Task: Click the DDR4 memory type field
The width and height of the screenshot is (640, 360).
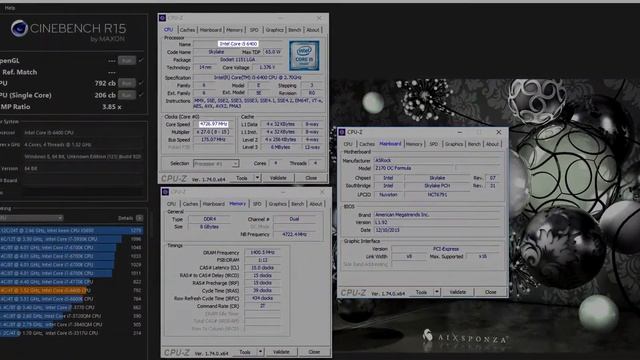Action: pyautogui.click(x=209, y=219)
